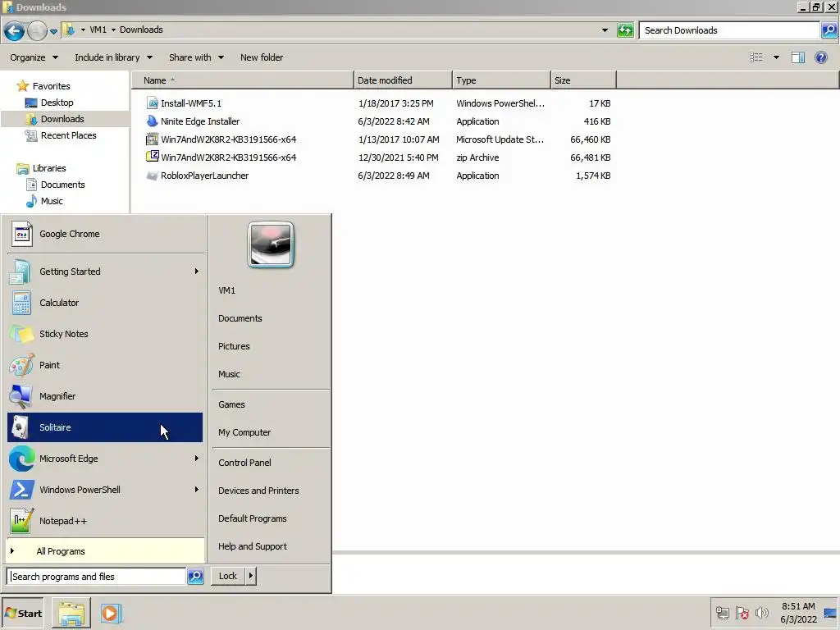Open address bar history dropdown
This screenshot has height=630, width=840.
click(605, 30)
